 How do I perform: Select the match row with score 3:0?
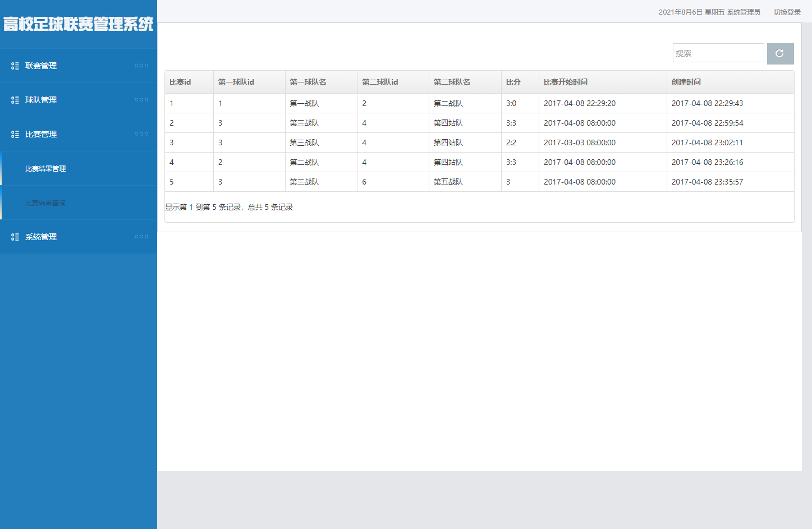coord(511,104)
